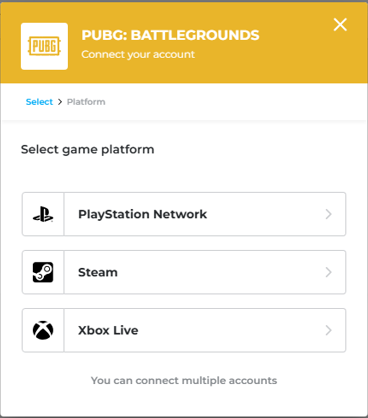Click the multiple accounts note
The image size is (368, 418).
coord(184,381)
